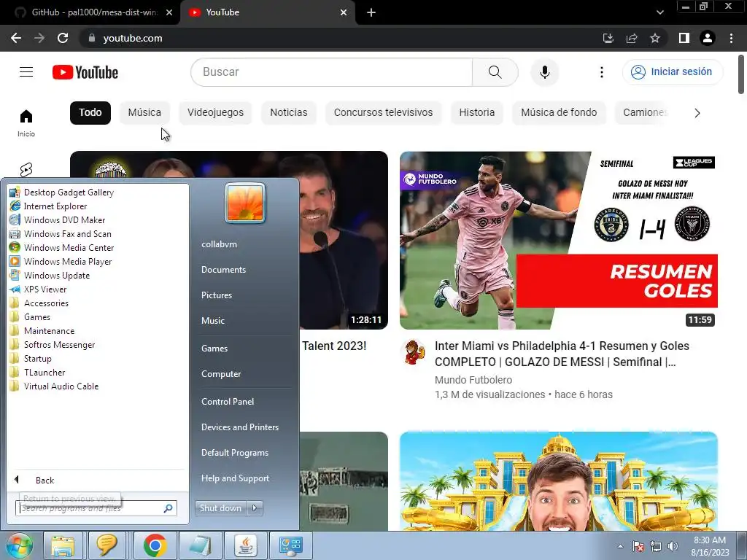Screen dimensions: 747x560
Task: Select the Historia filter chip
Action: (x=477, y=113)
